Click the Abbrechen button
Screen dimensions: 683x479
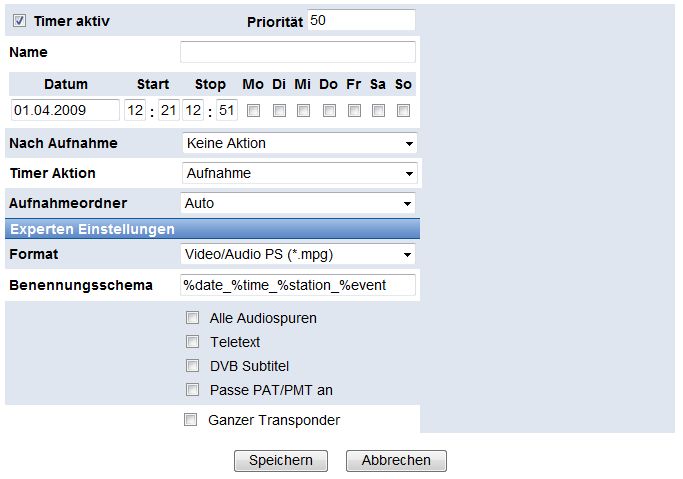(396, 461)
